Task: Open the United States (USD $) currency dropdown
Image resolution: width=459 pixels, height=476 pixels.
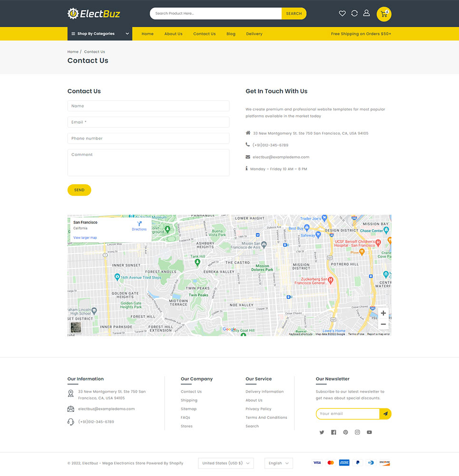Action: (x=226, y=463)
